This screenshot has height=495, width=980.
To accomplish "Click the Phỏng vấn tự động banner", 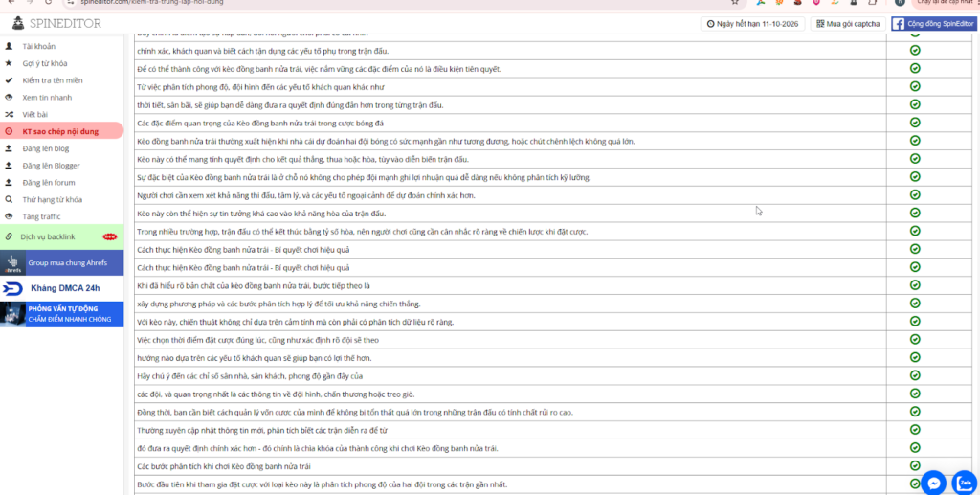I will 61,314.
